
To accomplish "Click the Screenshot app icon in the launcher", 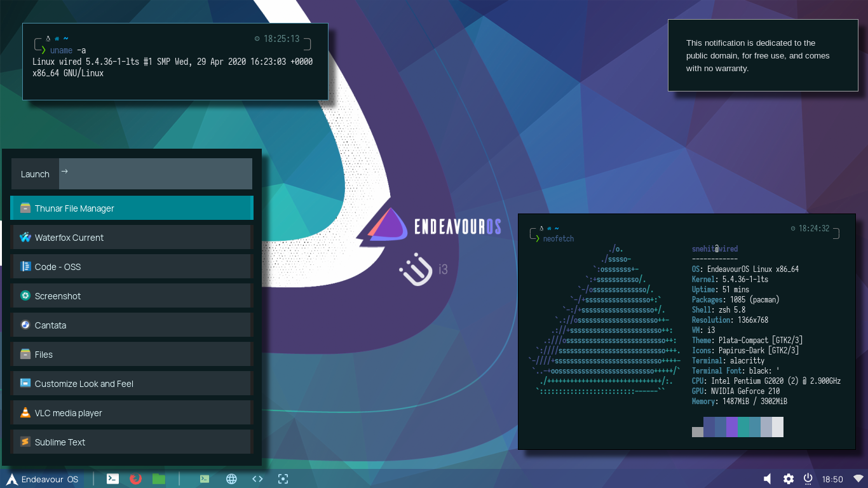I will click(25, 295).
